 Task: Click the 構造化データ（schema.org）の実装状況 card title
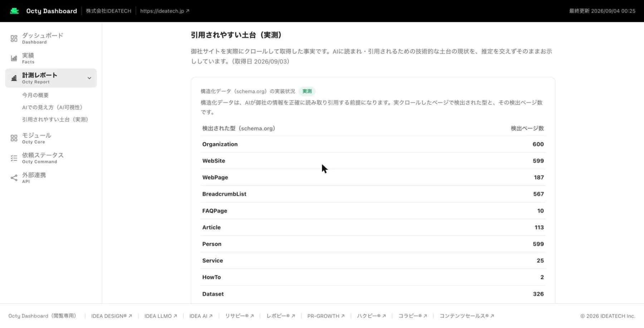[248, 91]
